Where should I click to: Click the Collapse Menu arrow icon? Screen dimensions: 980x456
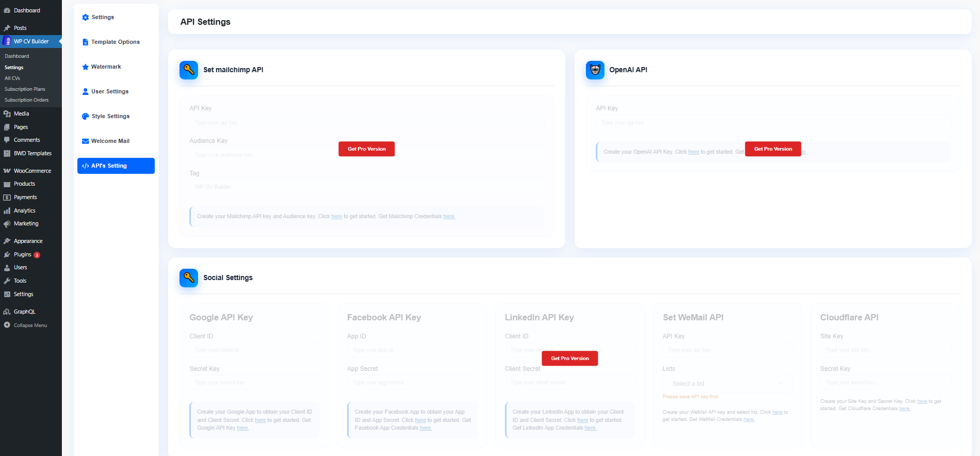pos(7,325)
